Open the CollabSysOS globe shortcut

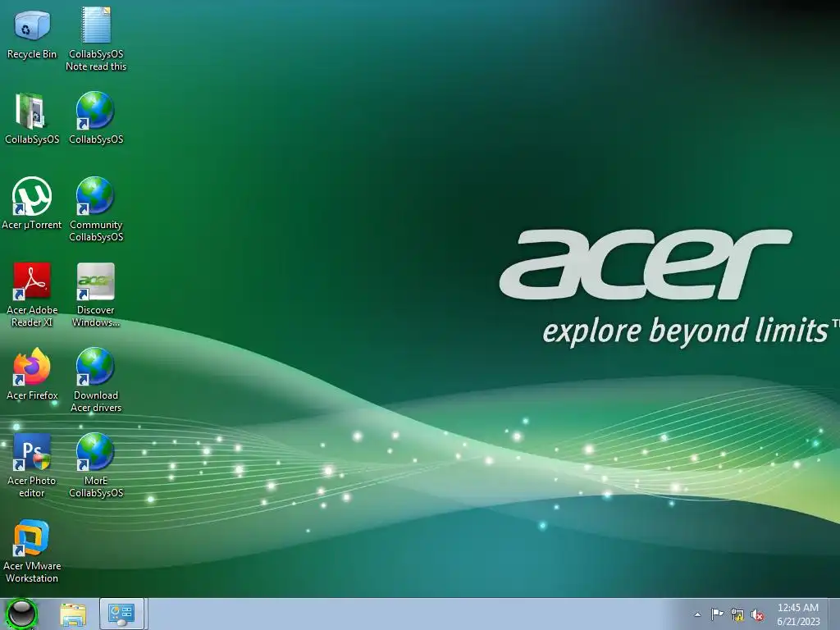click(x=96, y=118)
